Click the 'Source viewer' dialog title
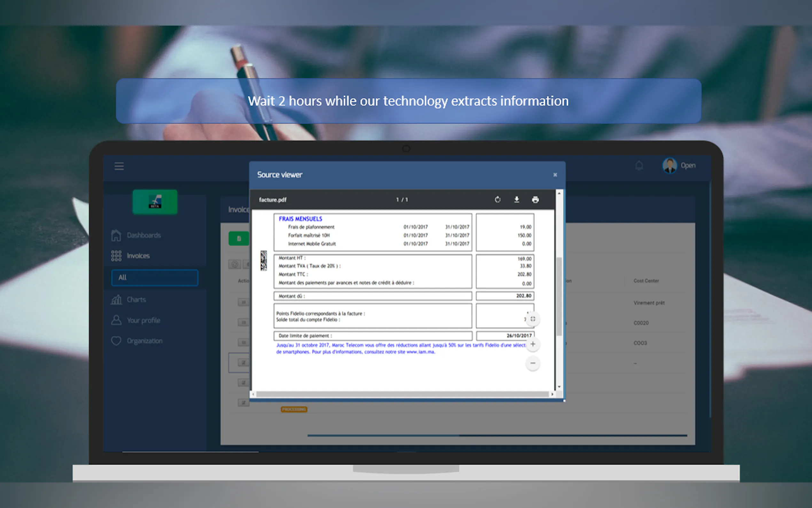Image resolution: width=812 pixels, height=508 pixels. [280, 175]
